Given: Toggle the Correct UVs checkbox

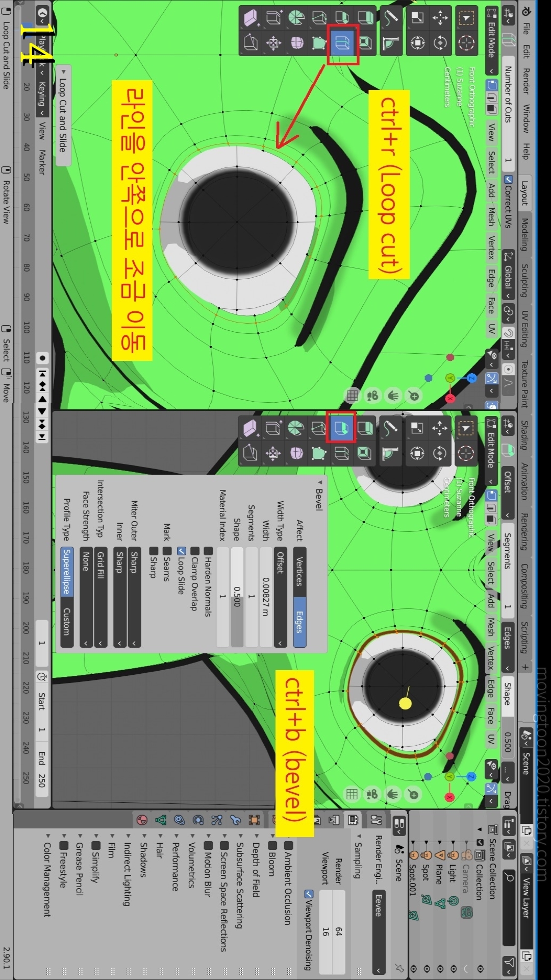Looking at the screenshot, I should click(x=508, y=179).
